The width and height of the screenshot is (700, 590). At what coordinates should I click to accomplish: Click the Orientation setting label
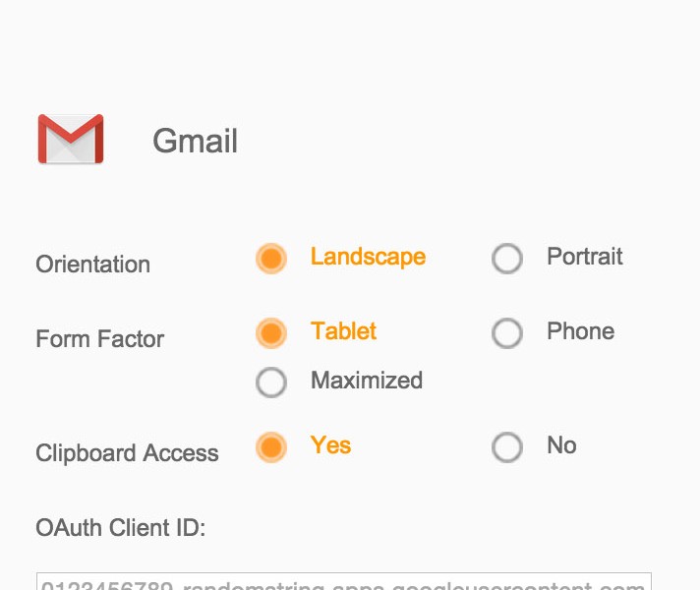pyautogui.click(x=93, y=265)
